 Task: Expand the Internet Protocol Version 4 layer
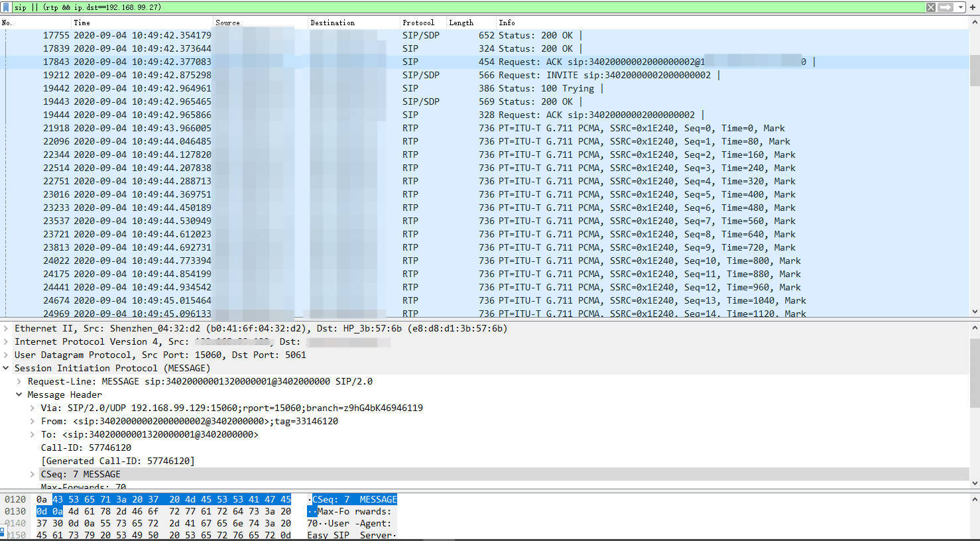click(6, 341)
